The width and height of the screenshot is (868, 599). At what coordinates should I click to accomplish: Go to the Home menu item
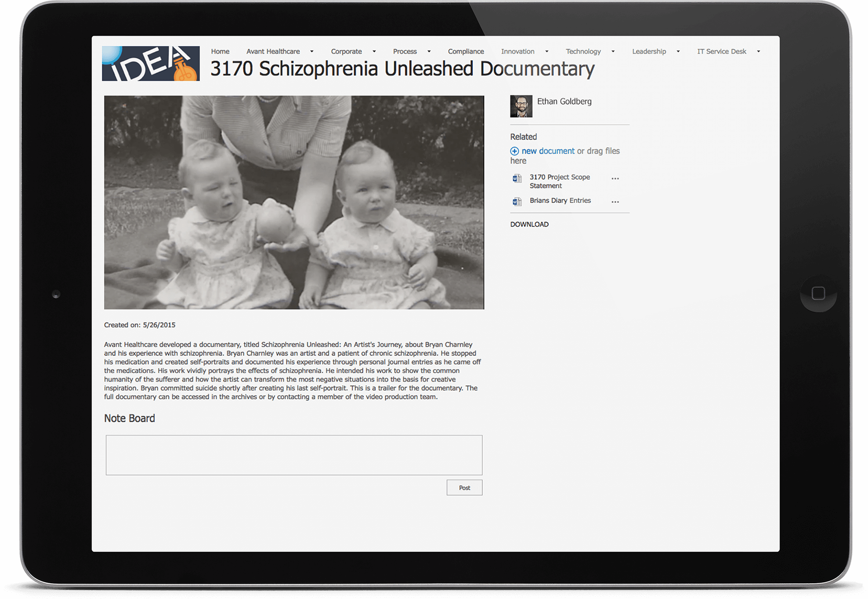point(220,51)
